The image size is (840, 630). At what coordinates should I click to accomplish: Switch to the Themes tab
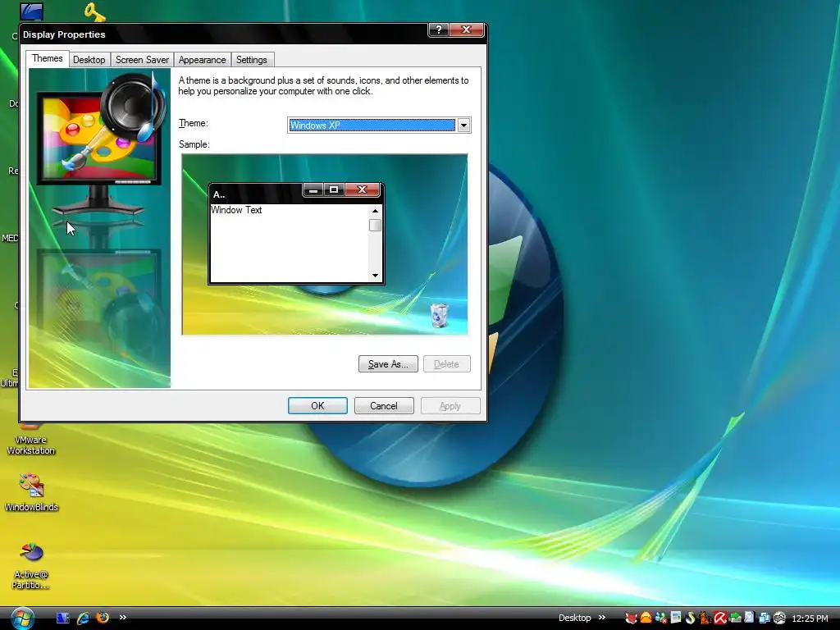47,58
